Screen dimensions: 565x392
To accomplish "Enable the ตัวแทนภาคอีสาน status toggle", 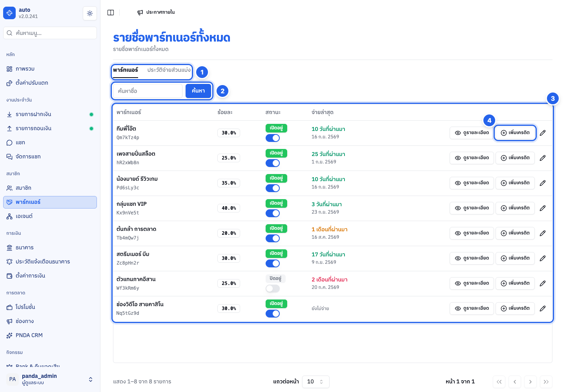I will (273, 289).
